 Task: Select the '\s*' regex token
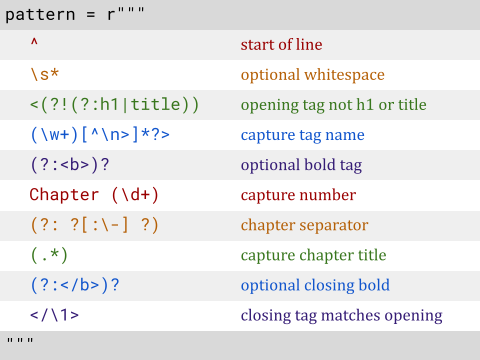point(44,74)
